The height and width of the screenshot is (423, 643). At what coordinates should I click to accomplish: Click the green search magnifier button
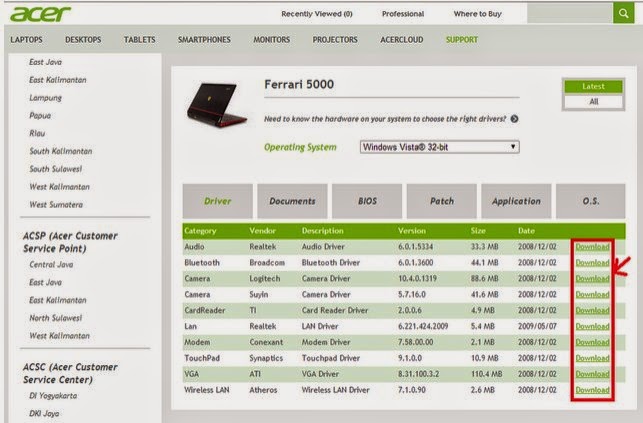point(623,13)
